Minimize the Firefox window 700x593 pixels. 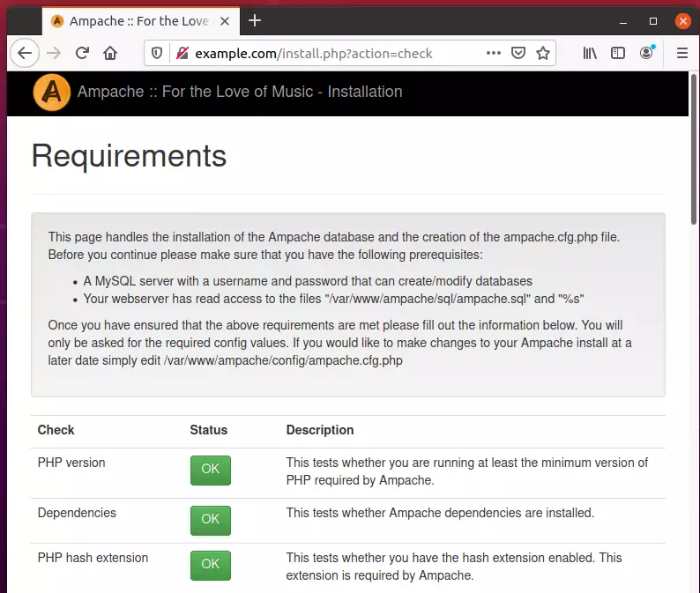tap(623, 21)
